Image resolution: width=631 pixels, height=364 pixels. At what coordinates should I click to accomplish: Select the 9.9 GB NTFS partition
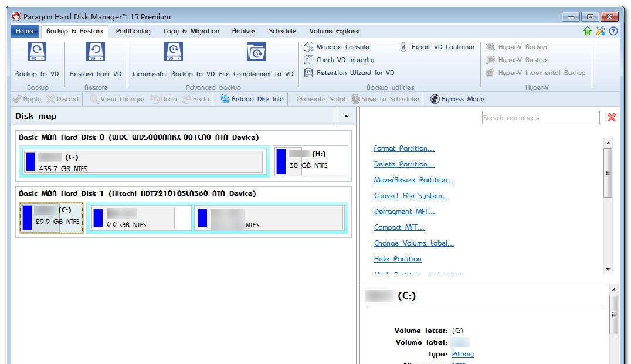pos(139,218)
